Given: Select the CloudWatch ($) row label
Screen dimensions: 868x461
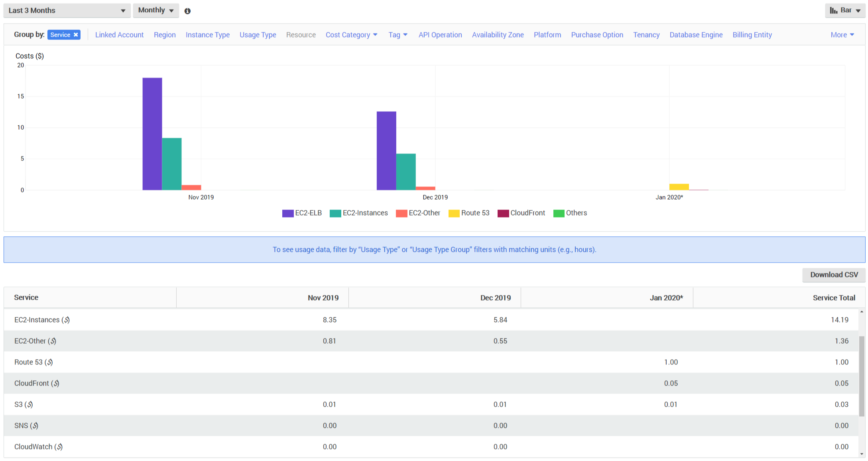Looking at the screenshot, I should coord(38,447).
